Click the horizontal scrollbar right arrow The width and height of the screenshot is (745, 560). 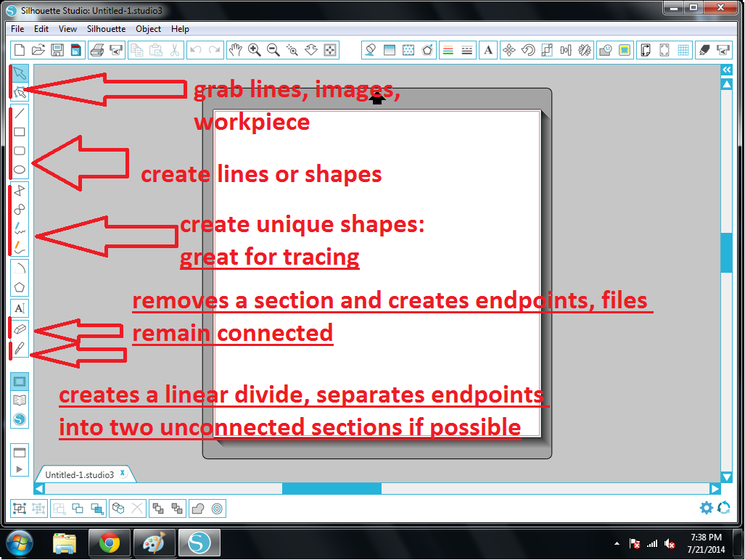point(715,489)
